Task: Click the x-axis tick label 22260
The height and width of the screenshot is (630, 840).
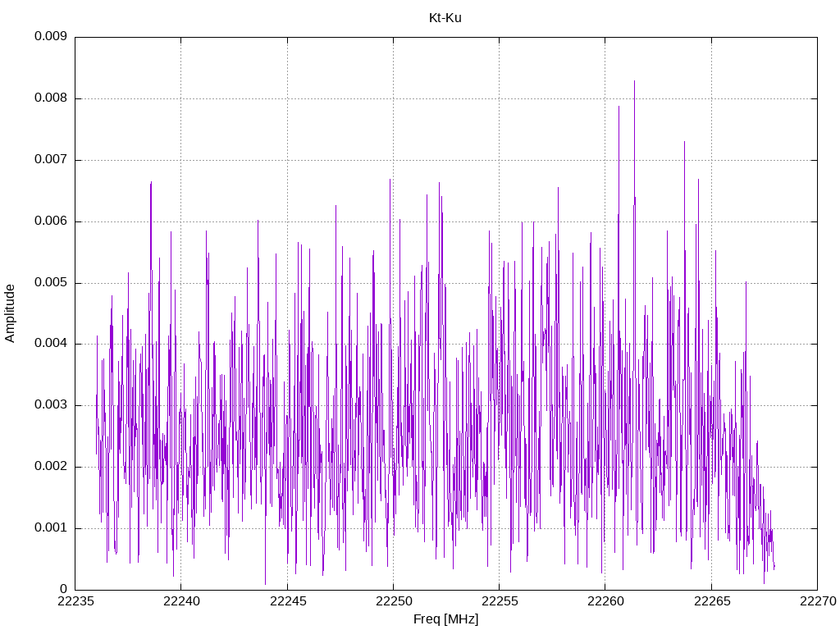Action: [605, 601]
